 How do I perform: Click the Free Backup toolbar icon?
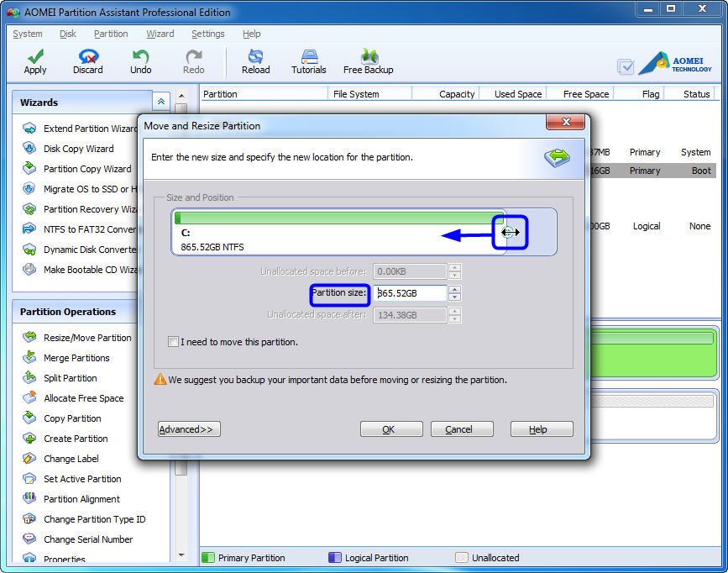(x=369, y=56)
